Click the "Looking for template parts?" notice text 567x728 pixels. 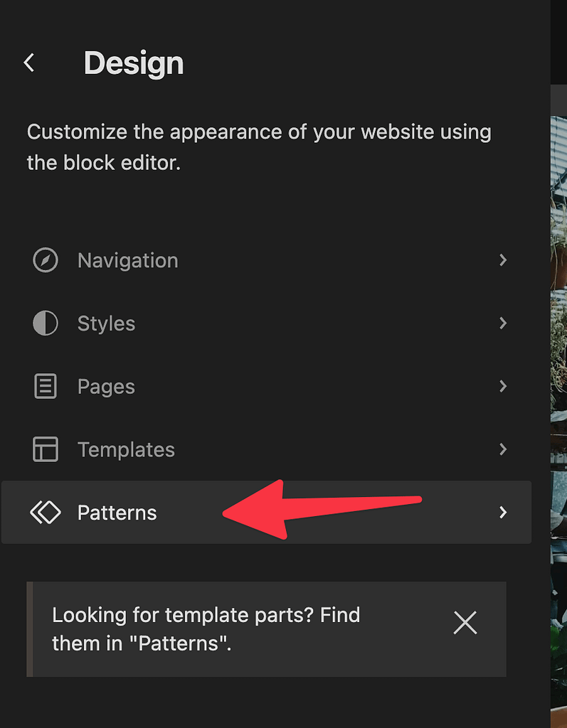206,628
